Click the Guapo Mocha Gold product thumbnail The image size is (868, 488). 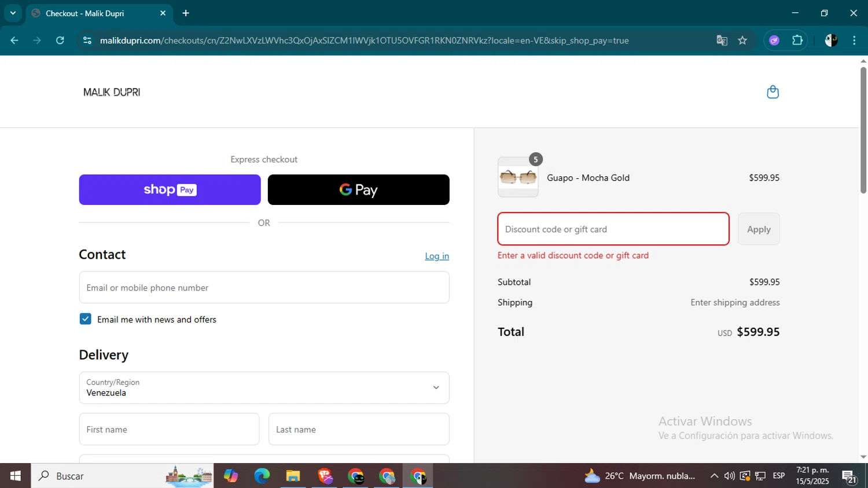click(x=518, y=177)
